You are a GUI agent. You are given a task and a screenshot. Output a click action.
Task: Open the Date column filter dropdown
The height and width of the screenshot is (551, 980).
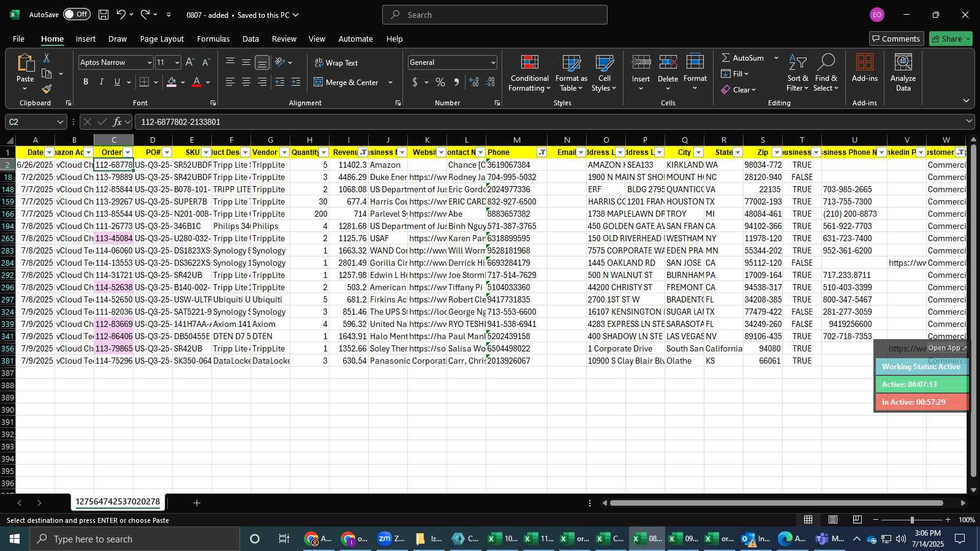click(x=50, y=152)
